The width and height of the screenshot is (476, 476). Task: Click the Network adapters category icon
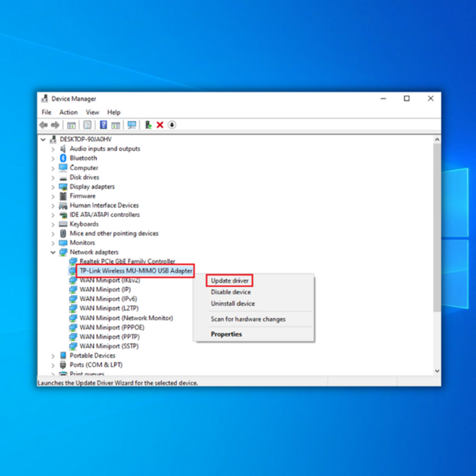pos(63,252)
